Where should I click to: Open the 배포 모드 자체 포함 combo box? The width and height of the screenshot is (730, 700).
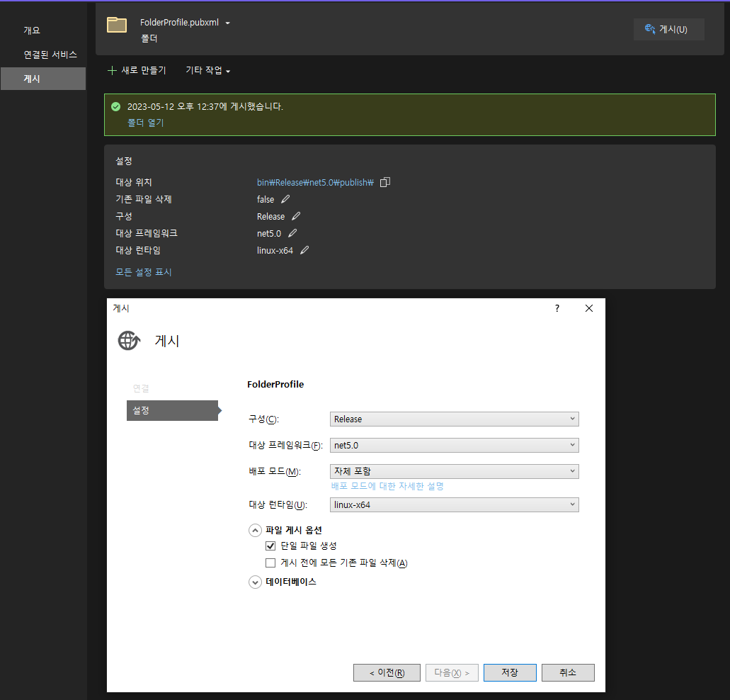[x=455, y=471]
